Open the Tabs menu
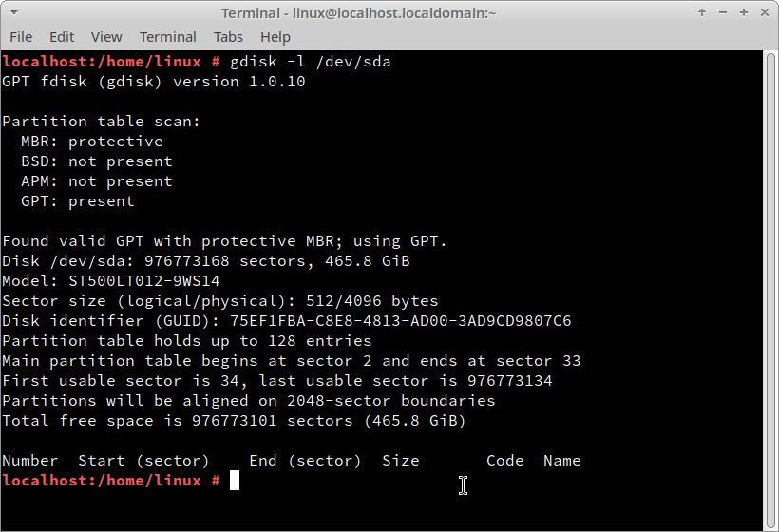This screenshot has width=779, height=532. tap(228, 37)
